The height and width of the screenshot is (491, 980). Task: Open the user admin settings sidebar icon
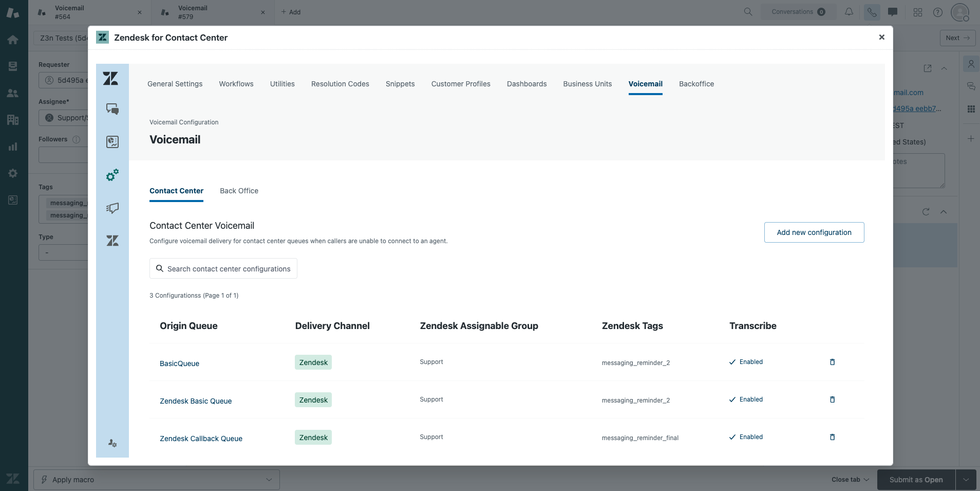point(112,443)
